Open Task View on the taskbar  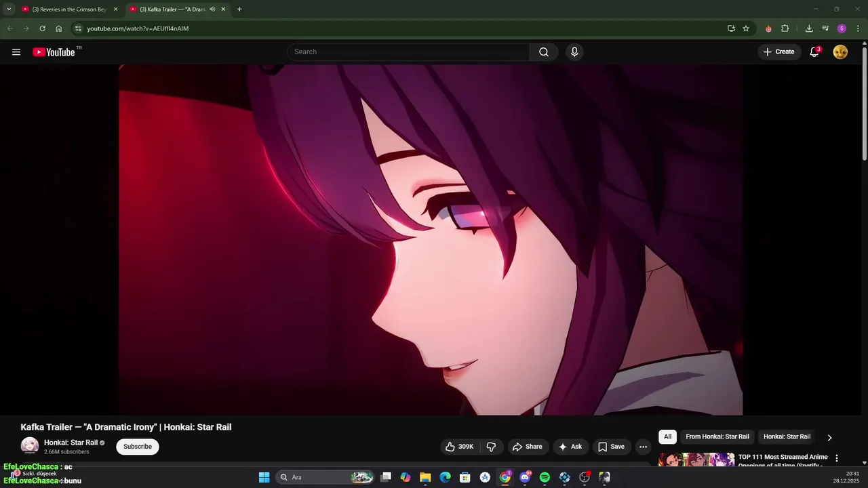click(386, 477)
